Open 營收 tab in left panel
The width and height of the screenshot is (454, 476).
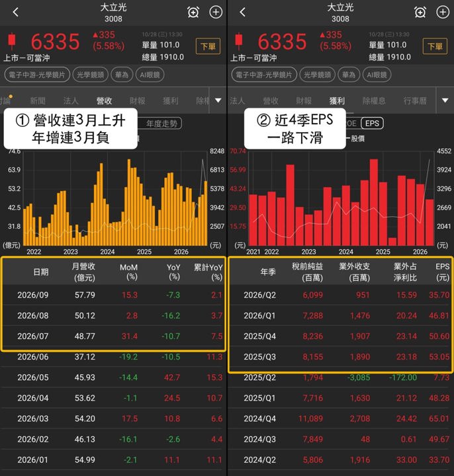click(104, 100)
